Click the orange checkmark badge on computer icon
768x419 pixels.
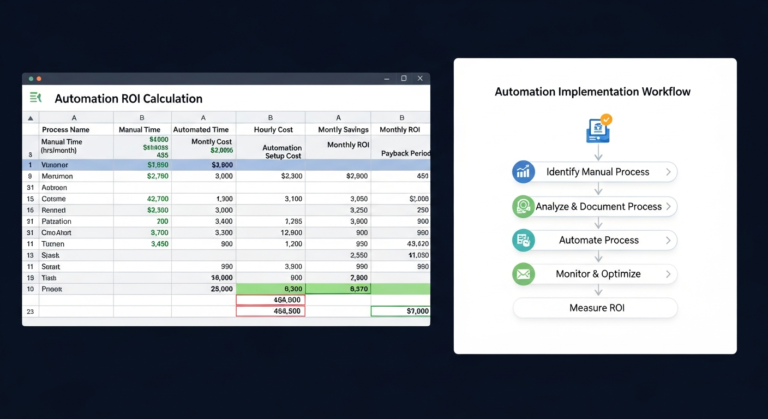coord(606,119)
